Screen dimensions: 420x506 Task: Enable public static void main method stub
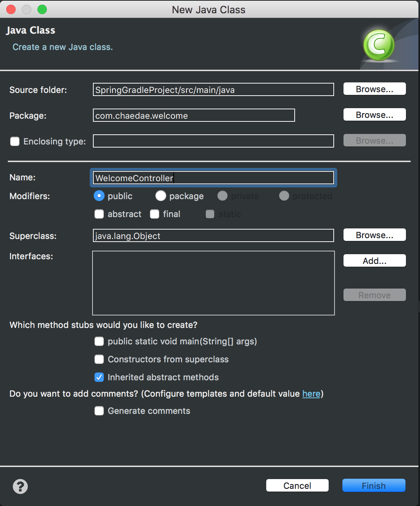pyautogui.click(x=99, y=341)
